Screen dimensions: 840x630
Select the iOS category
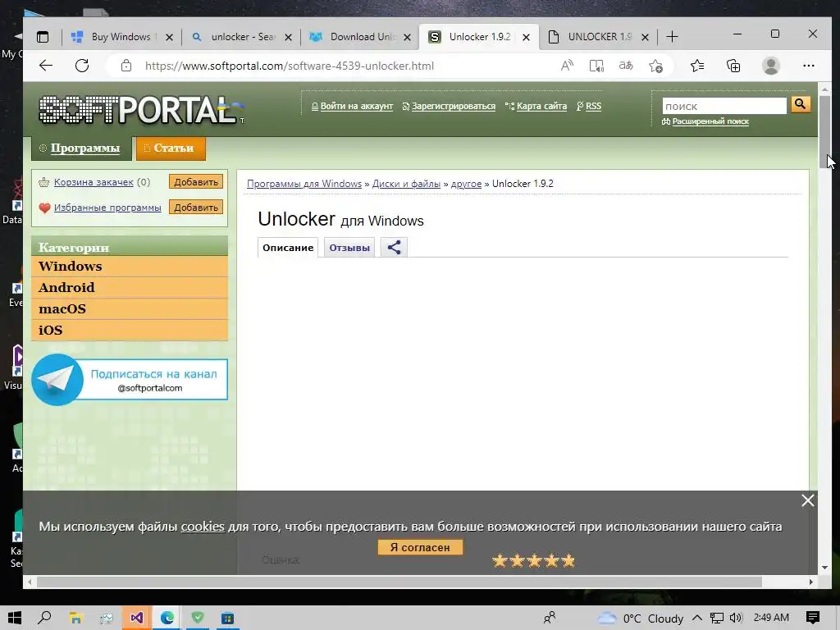click(130, 330)
